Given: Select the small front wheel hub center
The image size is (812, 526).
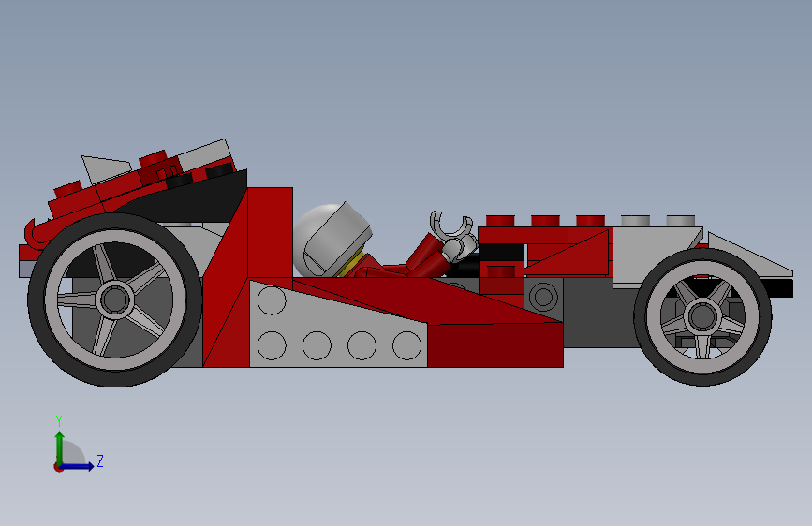Looking at the screenshot, I should (x=702, y=316).
